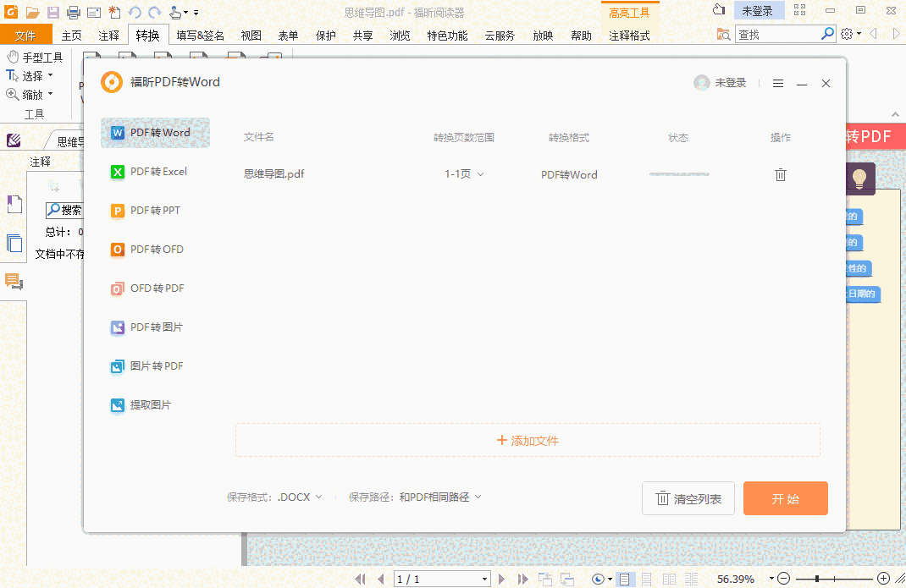Open the hamburger menu in converter dialog
This screenshot has width=906, height=588.
778,83
